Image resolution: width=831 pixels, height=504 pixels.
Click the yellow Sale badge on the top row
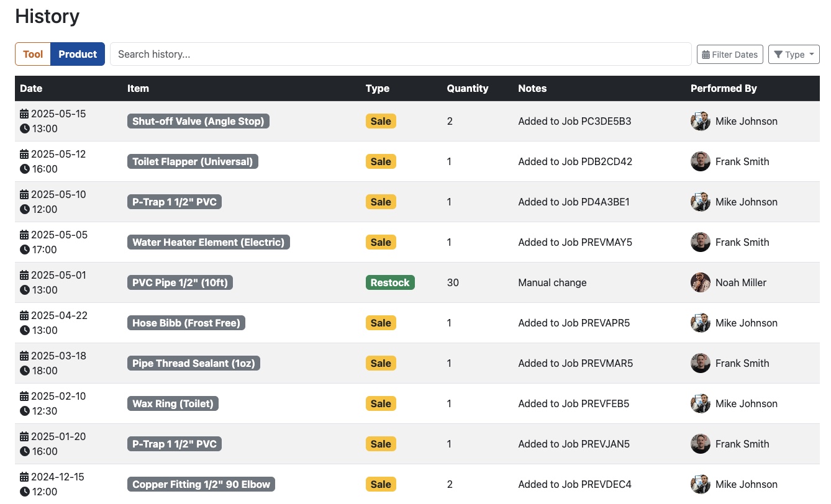(x=381, y=121)
